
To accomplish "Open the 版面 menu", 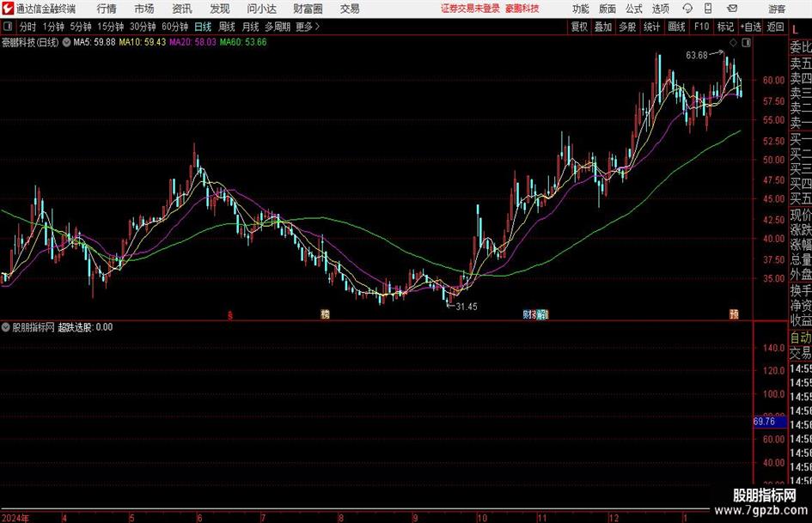I will [x=607, y=9].
